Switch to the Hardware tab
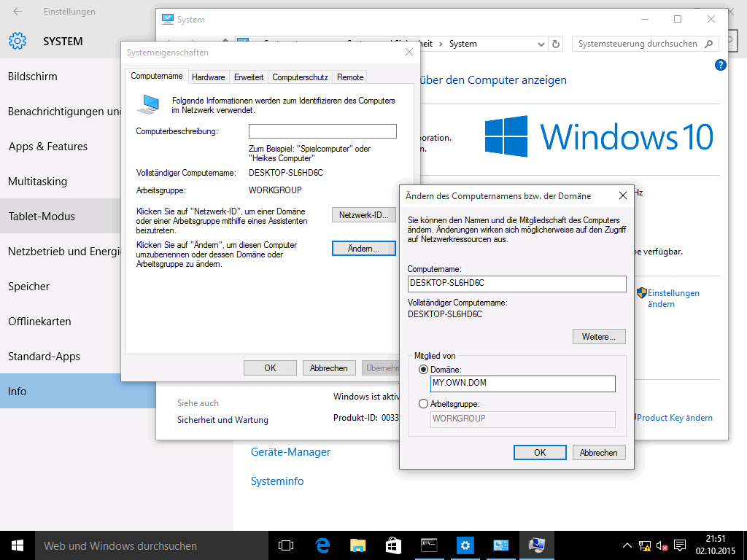Screen dimensions: 747x560 (208, 77)
